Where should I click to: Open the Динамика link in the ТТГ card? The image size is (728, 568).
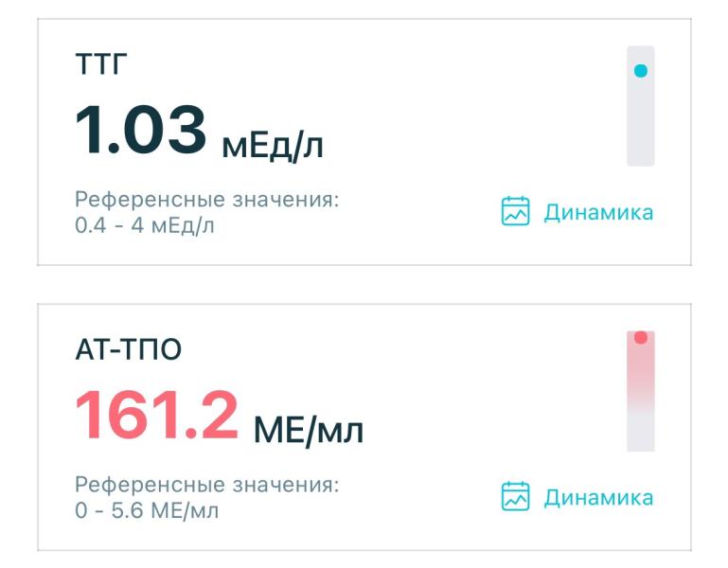click(598, 212)
